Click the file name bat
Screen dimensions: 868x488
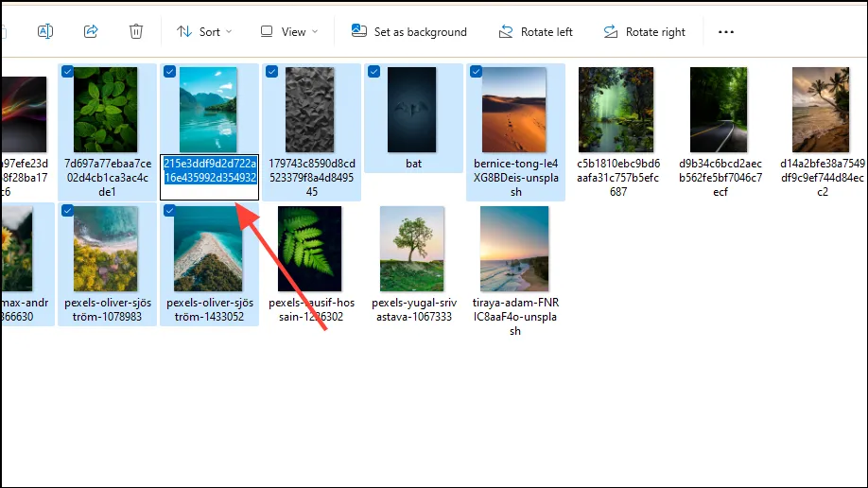click(413, 164)
